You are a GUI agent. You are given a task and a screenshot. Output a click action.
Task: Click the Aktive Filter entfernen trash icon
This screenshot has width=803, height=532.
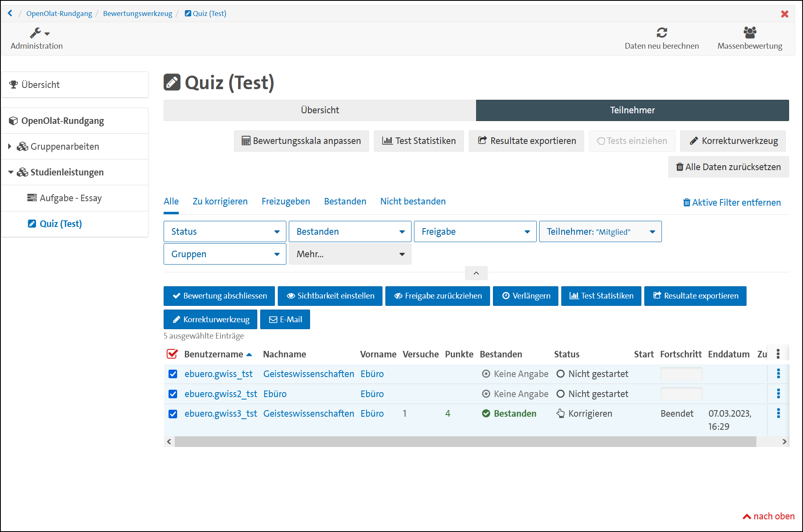click(686, 202)
